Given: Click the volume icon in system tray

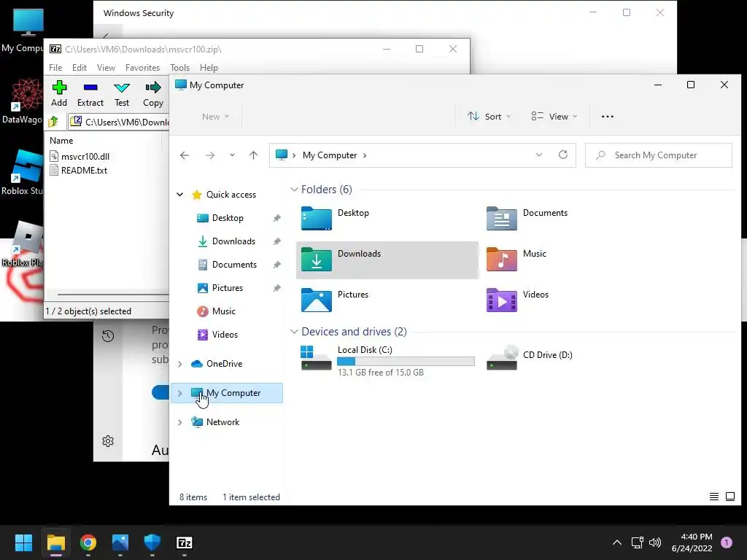Looking at the screenshot, I should [655, 542].
